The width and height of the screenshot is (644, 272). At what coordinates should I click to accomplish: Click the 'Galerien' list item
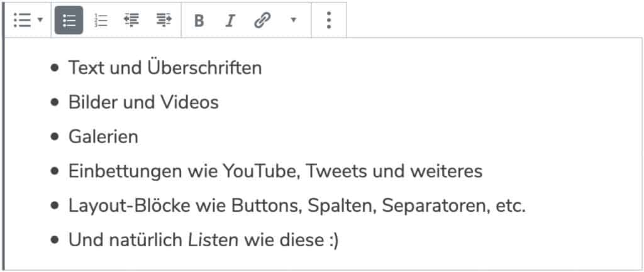coord(103,137)
